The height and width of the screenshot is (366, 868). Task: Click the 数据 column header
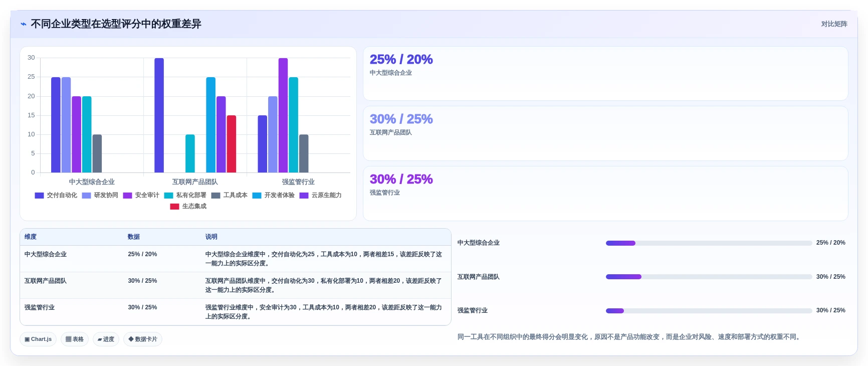point(134,237)
